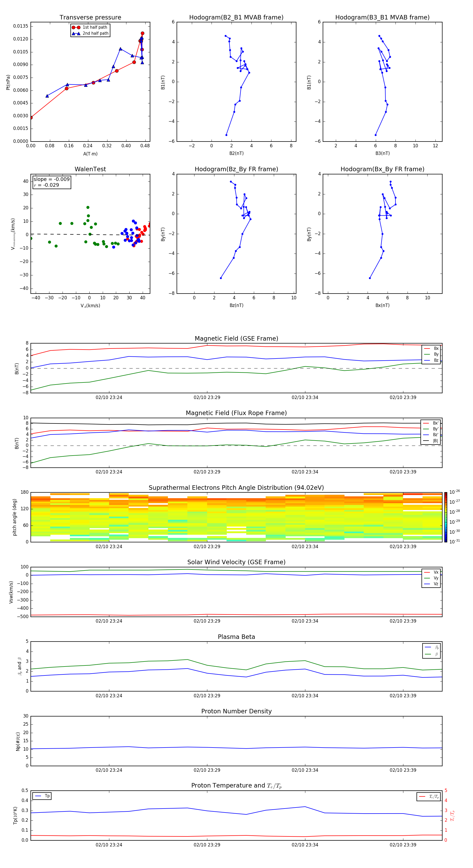Image resolution: width=473 pixels, height=868 pixels.
Task: Click the Plasma Beta plot title
Action: coord(236,637)
